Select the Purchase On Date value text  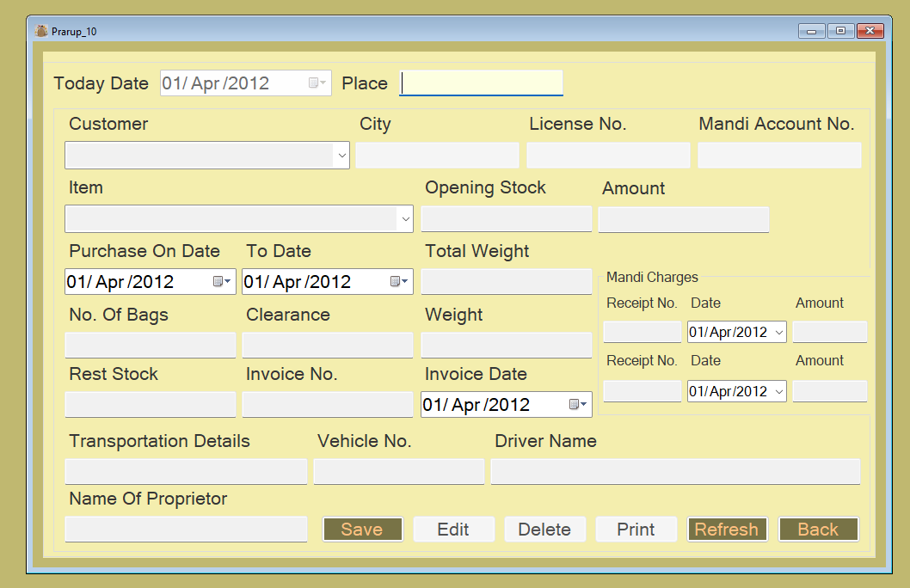point(120,282)
